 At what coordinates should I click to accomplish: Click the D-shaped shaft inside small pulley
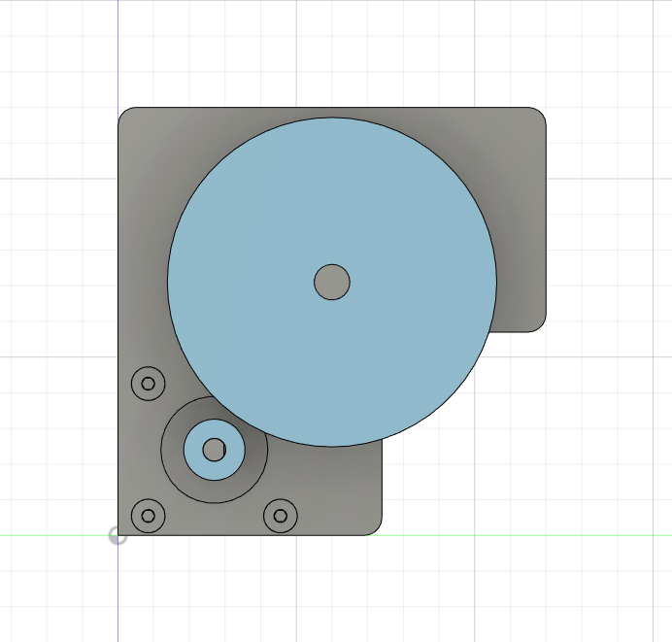214,450
